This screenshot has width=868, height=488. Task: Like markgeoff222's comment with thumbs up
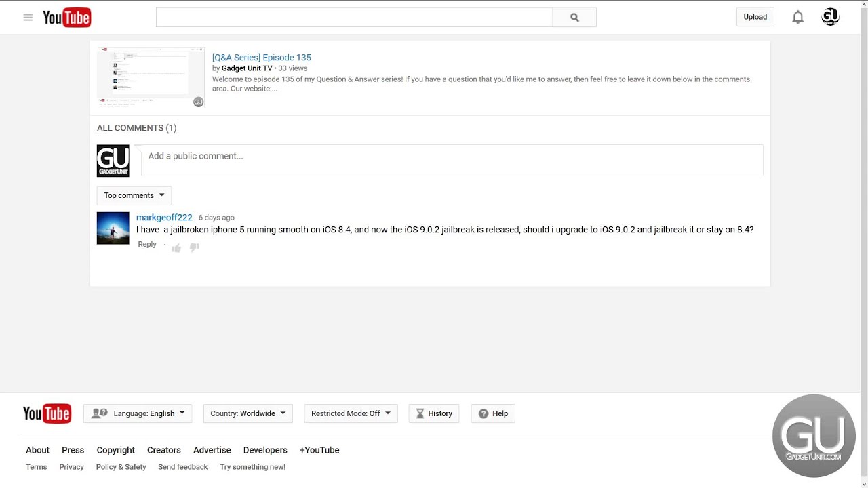click(x=176, y=248)
